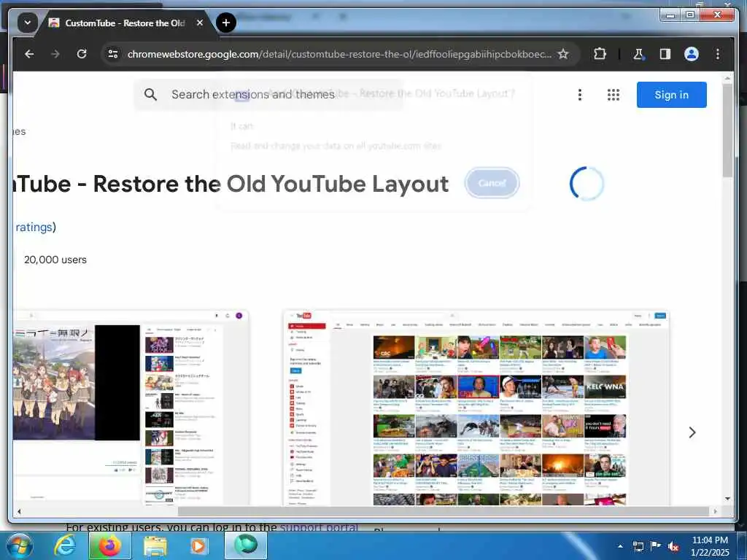747x560 pixels.
Task: Click the Search extensions and themes field
Action: 269,94
